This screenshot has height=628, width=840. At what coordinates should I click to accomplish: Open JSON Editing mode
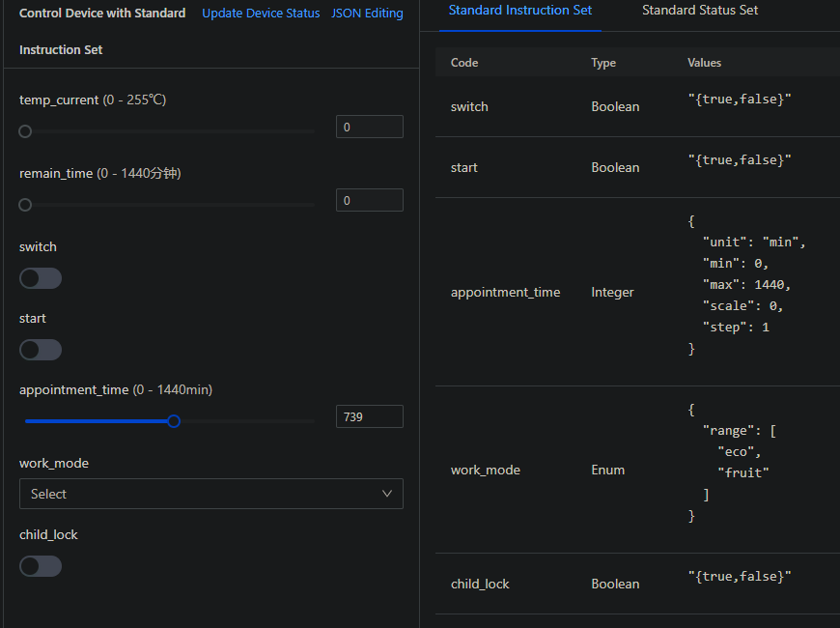pyautogui.click(x=367, y=14)
